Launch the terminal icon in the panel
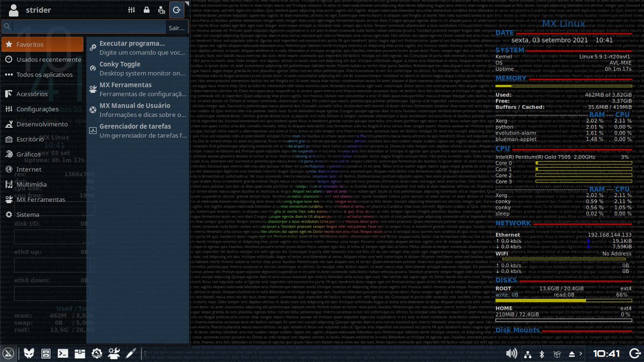The width and height of the screenshot is (644, 362). coord(63,353)
